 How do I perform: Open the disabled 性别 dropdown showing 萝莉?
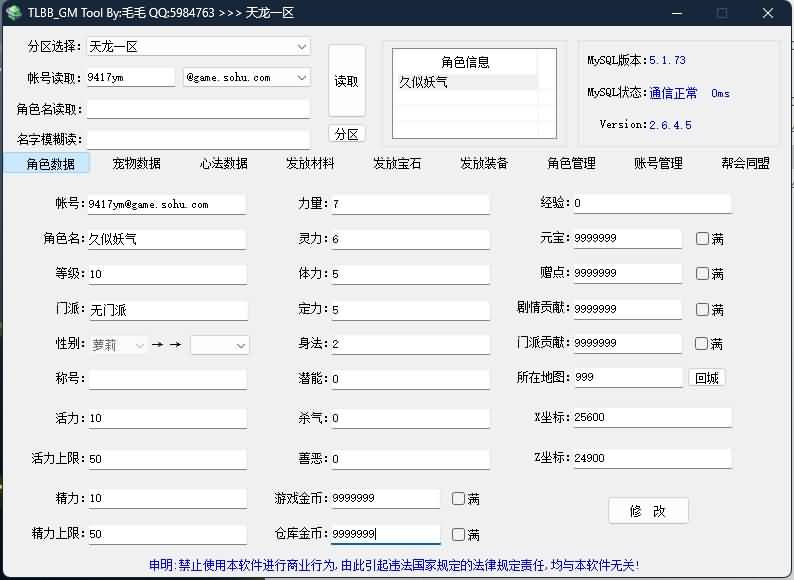(x=118, y=345)
